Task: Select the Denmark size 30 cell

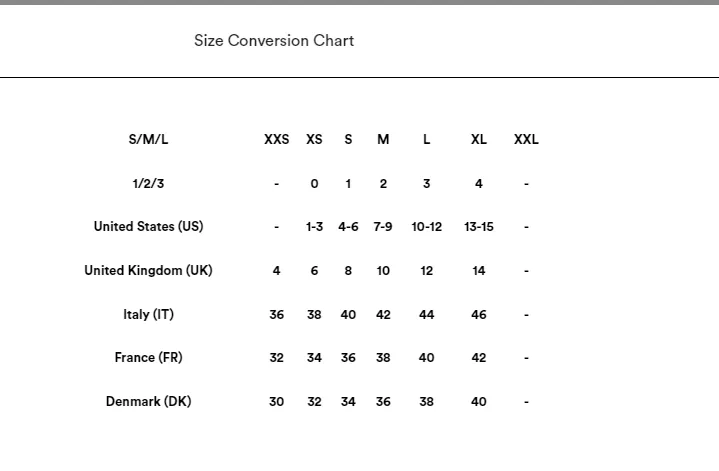Action: [277, 402]
